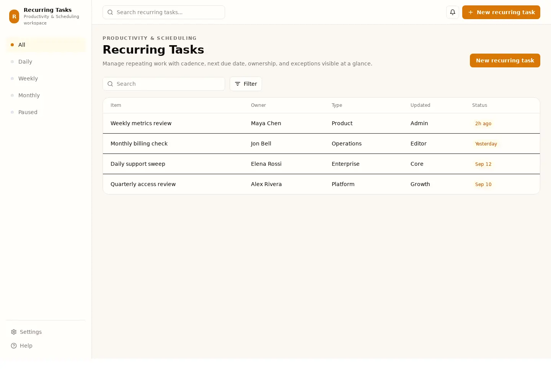551x392 pixels.
Task: Click owner Alex Rivera
Action: click(x=266, y=184)
